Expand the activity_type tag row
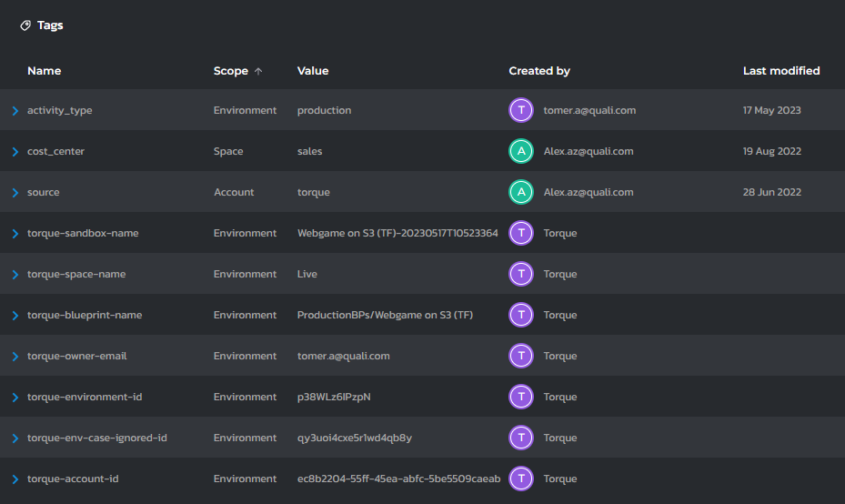 15,111
